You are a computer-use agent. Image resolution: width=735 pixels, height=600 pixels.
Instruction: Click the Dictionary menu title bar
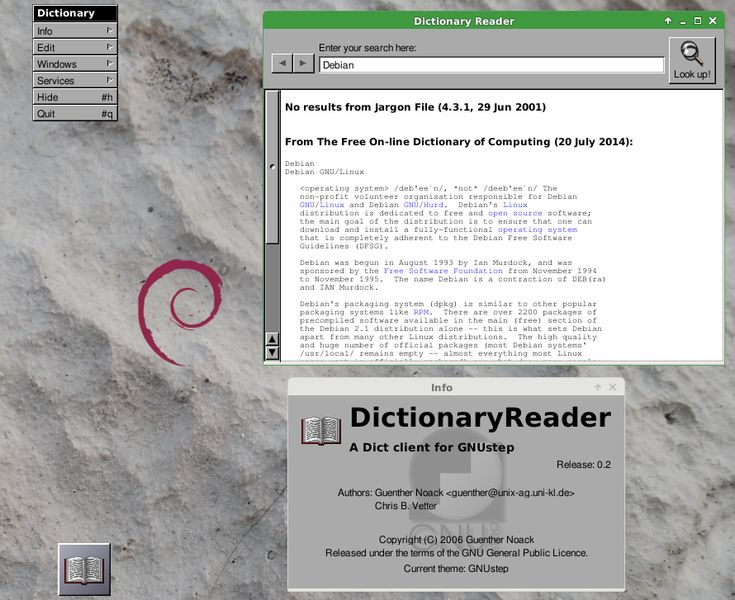tap(75, 13)
